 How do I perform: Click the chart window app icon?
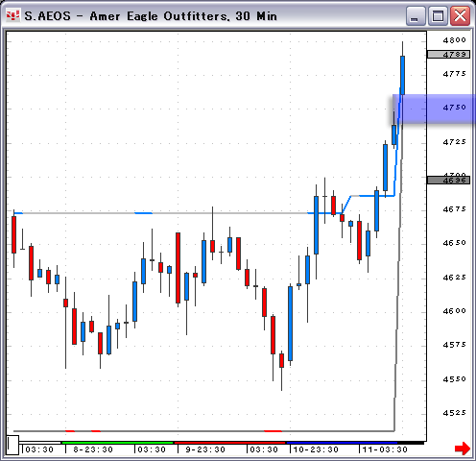click(12, 15)
